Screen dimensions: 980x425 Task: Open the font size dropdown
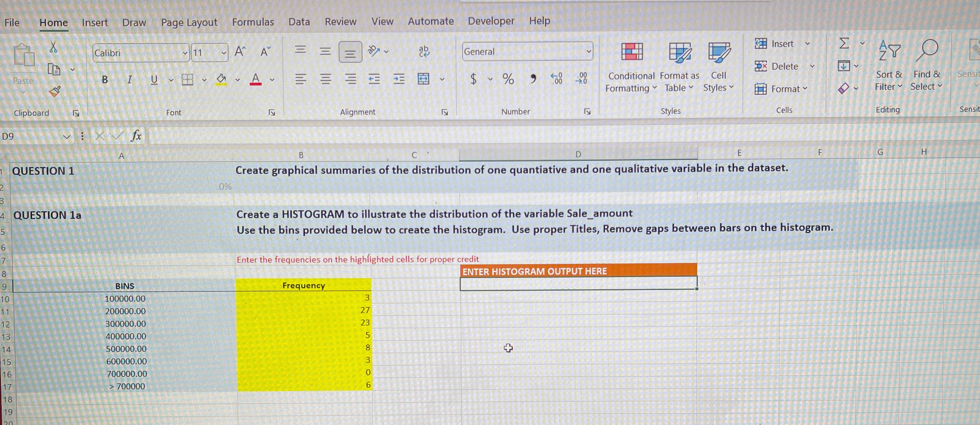coord(224,52)
